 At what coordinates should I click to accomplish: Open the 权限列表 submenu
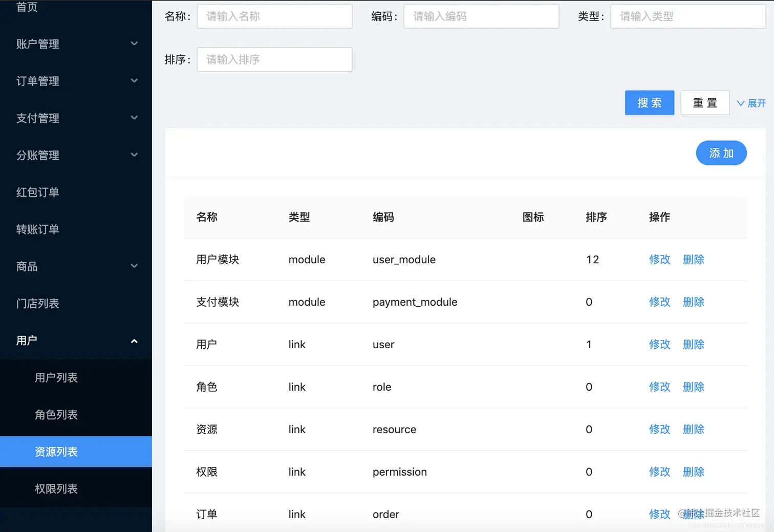coord(56,488)
